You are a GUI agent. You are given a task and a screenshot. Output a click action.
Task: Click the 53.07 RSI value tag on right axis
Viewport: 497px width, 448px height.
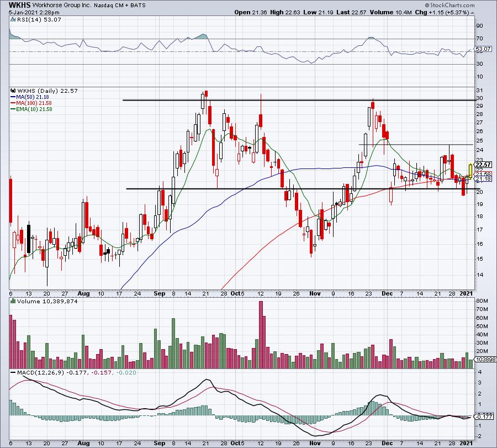[x=483, y=49]
